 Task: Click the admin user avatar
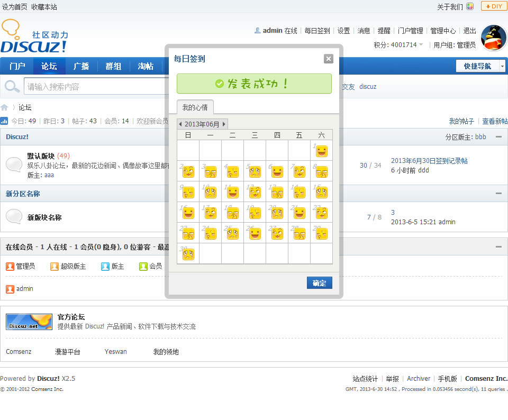(493, 38)
